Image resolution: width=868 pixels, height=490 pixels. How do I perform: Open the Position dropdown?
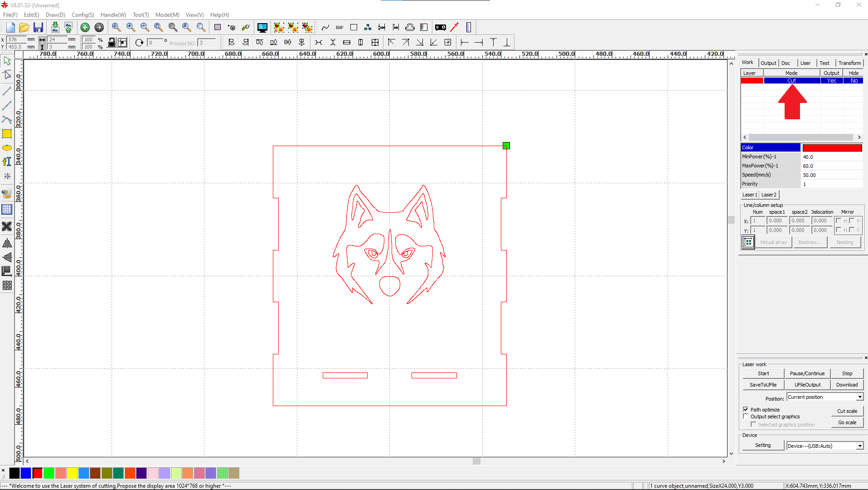coord(859,397)
